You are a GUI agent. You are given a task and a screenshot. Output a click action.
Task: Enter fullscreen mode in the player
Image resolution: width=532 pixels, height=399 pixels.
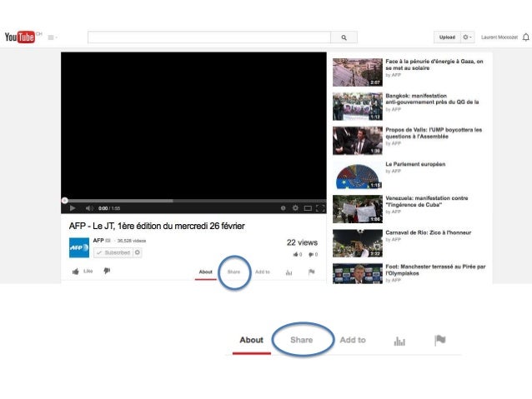pos(320,208)
